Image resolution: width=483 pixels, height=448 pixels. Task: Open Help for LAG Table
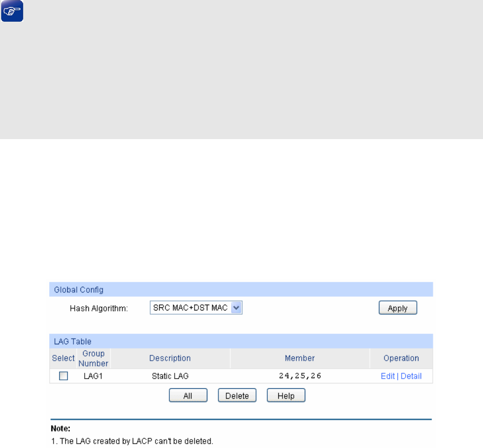coord(286,395)
